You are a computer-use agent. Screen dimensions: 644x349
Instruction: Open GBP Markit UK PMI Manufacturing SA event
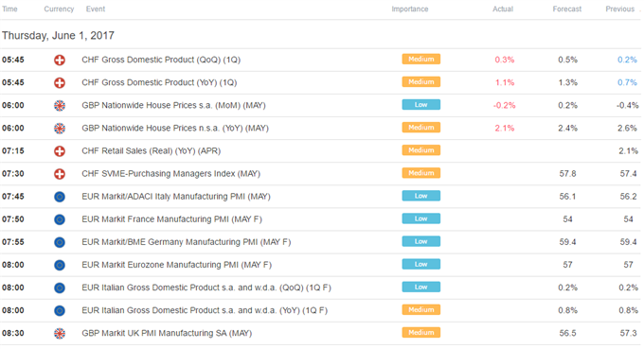point(167,334)
